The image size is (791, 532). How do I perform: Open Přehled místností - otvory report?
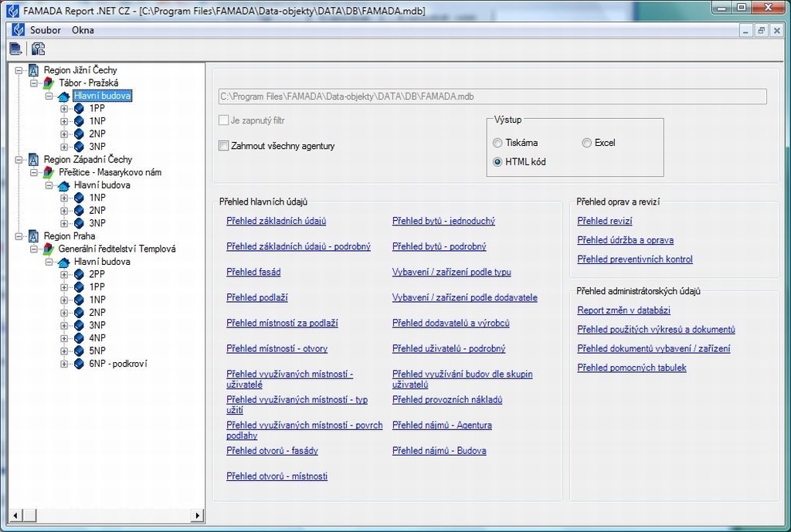pos(277,348)
